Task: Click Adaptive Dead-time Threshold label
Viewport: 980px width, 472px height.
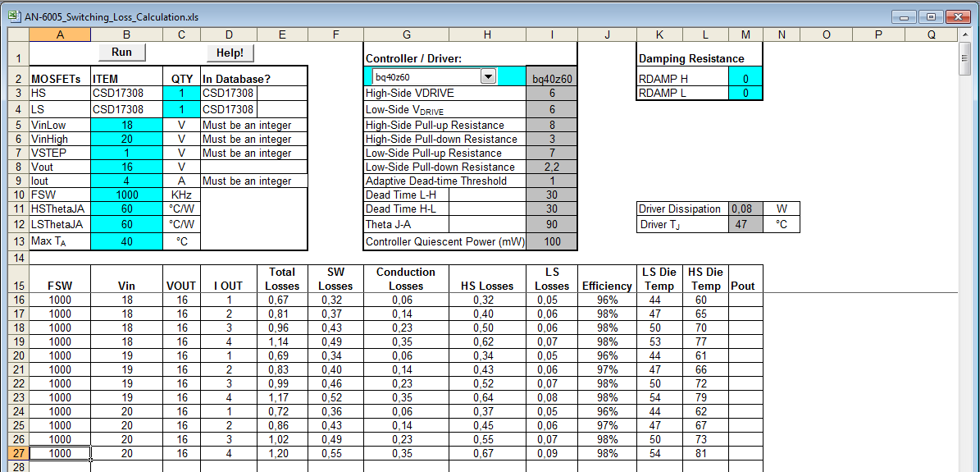Action: (x=435, y=181)
